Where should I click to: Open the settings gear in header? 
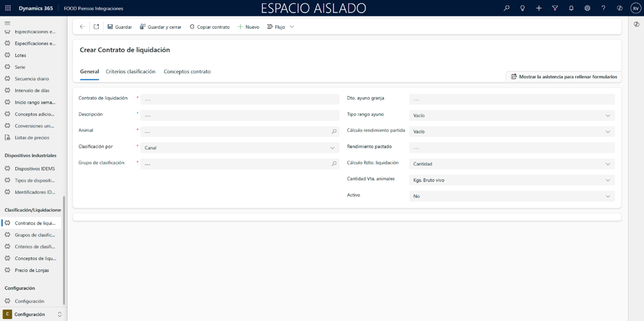[587, 8]
